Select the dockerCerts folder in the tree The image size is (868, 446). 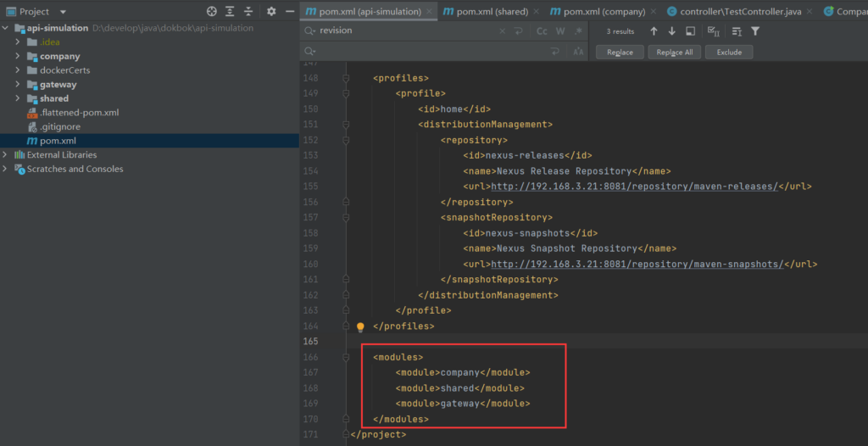(149, 70)
